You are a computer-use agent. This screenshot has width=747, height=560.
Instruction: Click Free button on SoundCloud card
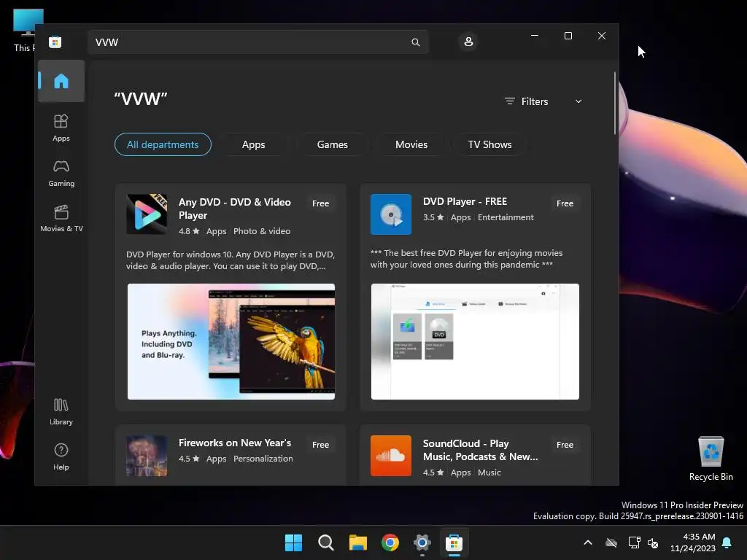coord(565,445)
